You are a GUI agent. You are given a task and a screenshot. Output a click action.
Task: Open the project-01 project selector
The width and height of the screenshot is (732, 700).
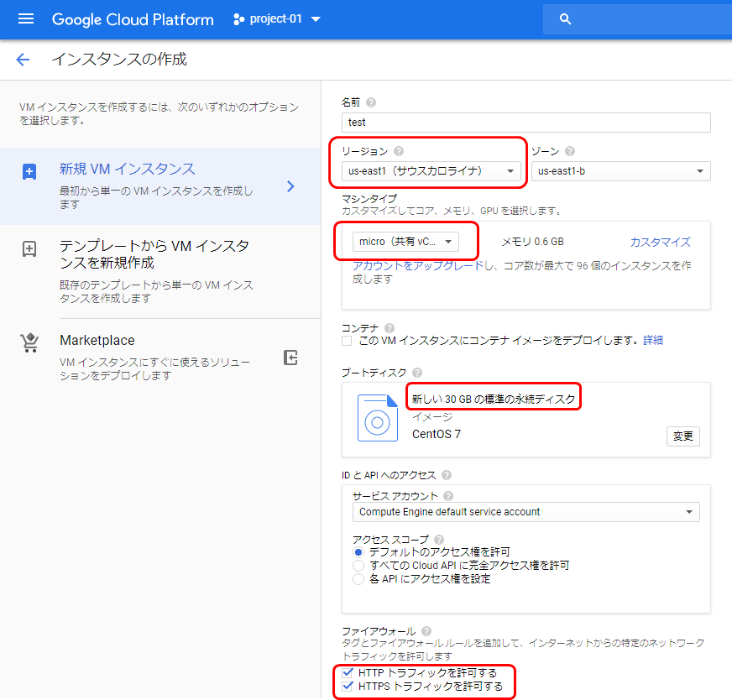click(x=276, y=19)
